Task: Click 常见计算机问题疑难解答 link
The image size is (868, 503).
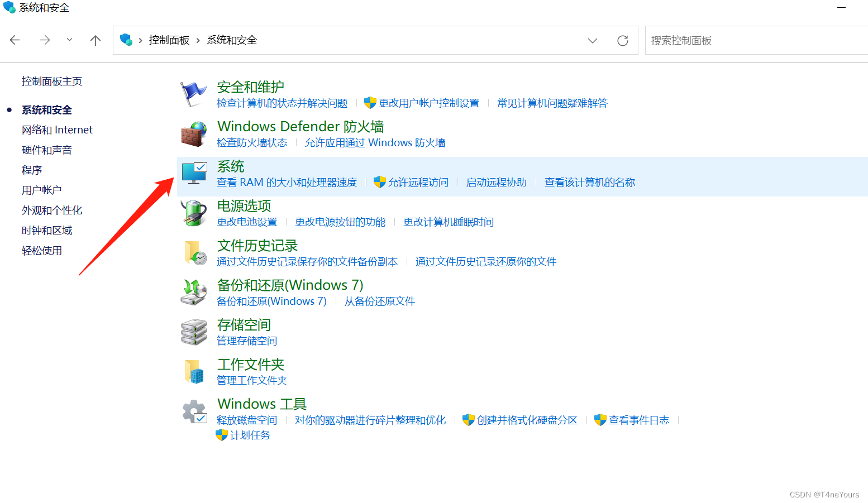Action: pyautogui.click(x=552, y=103)
